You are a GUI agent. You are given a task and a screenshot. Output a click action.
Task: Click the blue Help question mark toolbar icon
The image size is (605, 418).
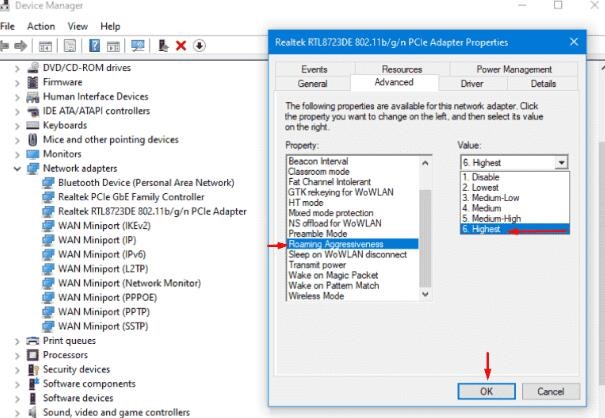[93, 46]
